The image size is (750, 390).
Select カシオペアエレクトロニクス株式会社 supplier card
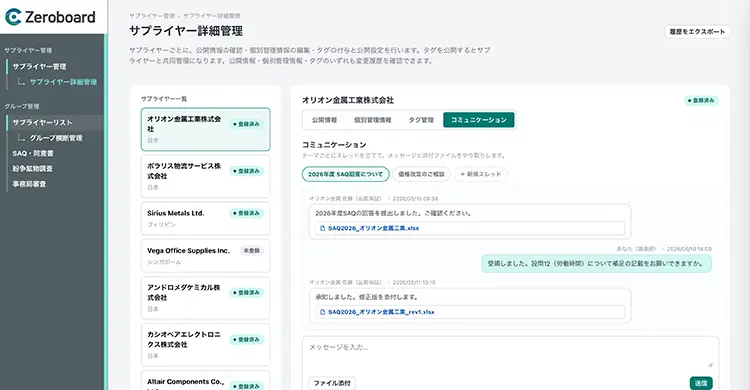click(x=205, y=345)
